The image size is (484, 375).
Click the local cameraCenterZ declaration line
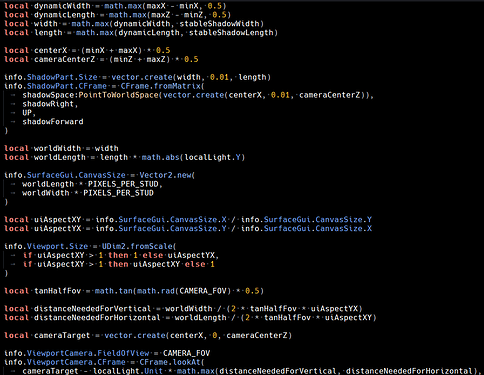tap(101, 59)
